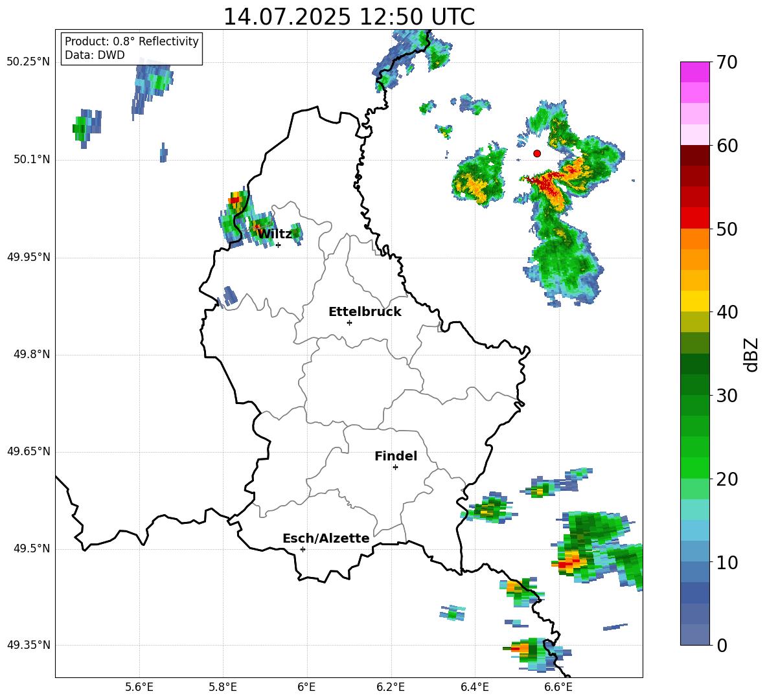
Task: Click the dBZ colorbar axis label
Action: (752, 354)
